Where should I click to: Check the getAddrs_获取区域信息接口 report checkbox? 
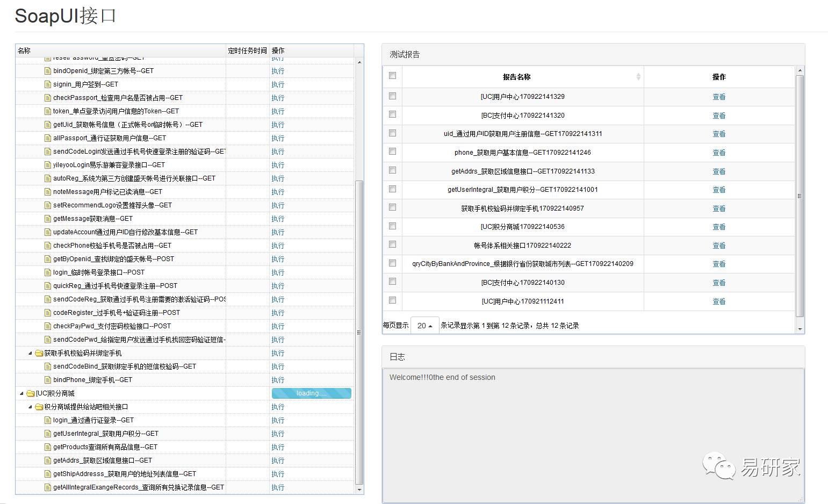[x=392, y=170]
